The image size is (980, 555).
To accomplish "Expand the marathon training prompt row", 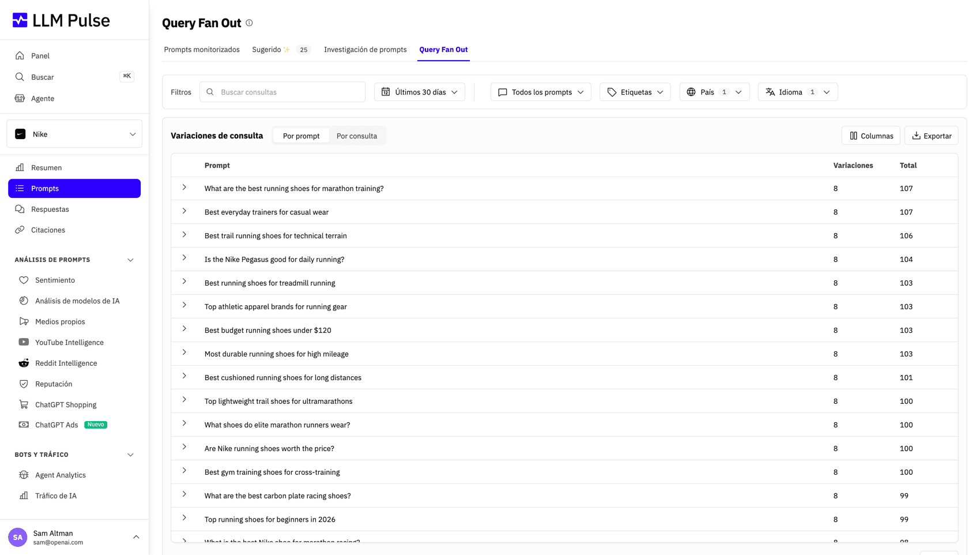I will click(184, 187).
